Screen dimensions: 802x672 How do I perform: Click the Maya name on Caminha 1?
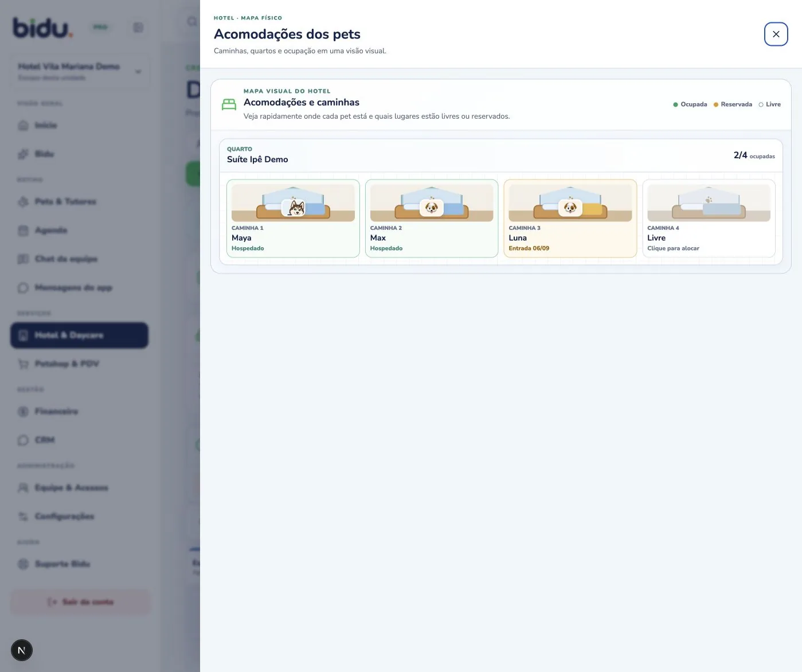pyautogui.click(x=241, y=238)
